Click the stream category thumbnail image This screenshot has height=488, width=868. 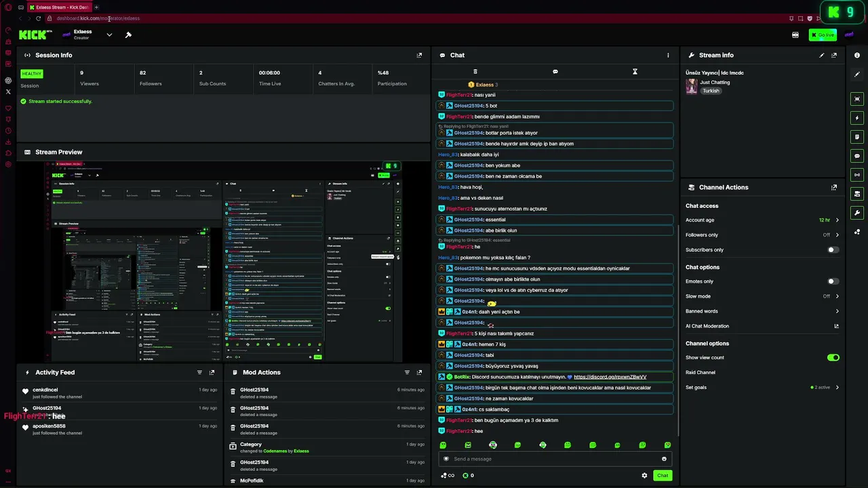692,86
